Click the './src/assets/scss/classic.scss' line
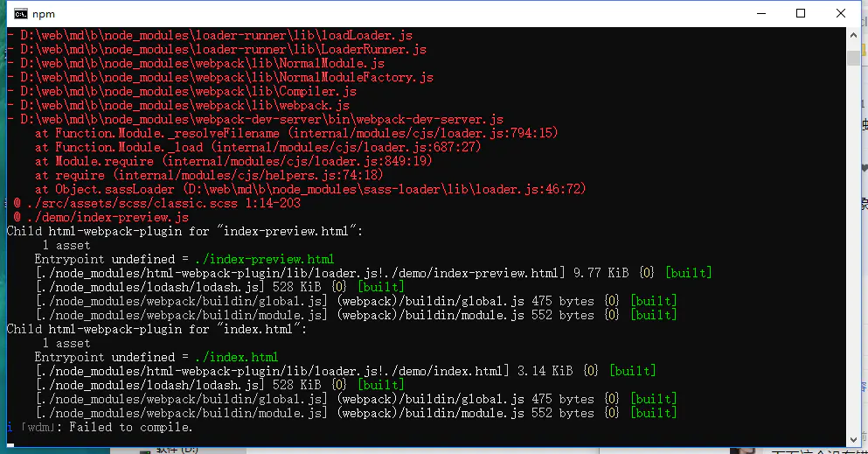Viewport: 868px width, 454px height. pos(156,203)
